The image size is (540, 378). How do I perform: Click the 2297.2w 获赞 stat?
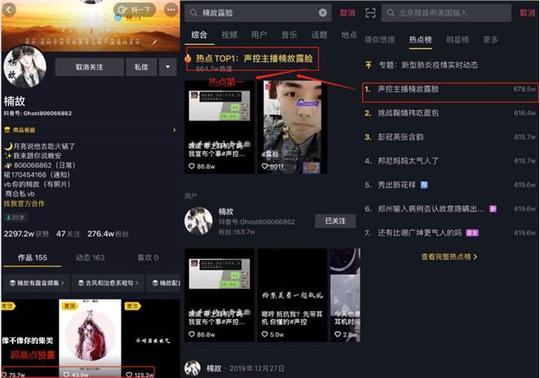tap(26, 234)
